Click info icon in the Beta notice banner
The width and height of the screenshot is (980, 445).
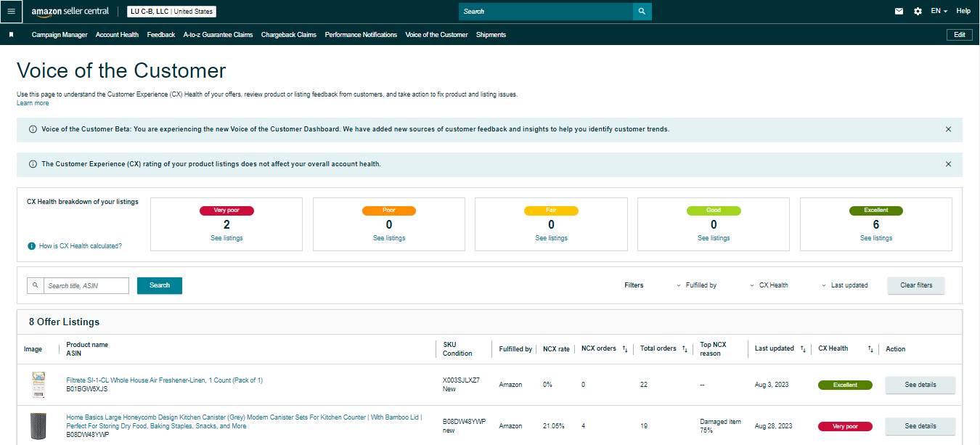point(33,129)
